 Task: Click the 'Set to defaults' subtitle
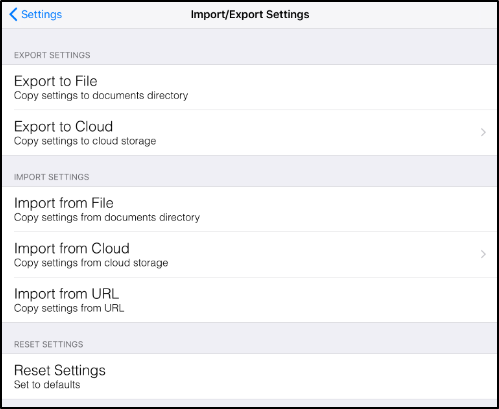pos(47,385)
